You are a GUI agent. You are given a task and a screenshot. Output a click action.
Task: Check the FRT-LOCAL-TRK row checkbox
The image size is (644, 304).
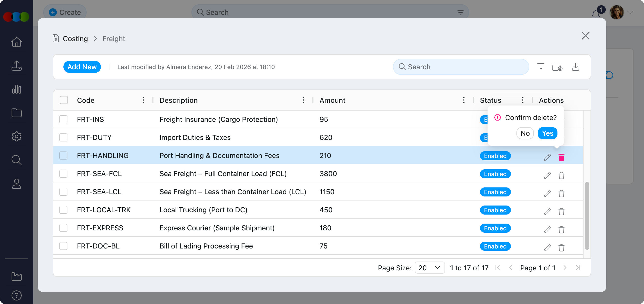[x=63, y=210]
